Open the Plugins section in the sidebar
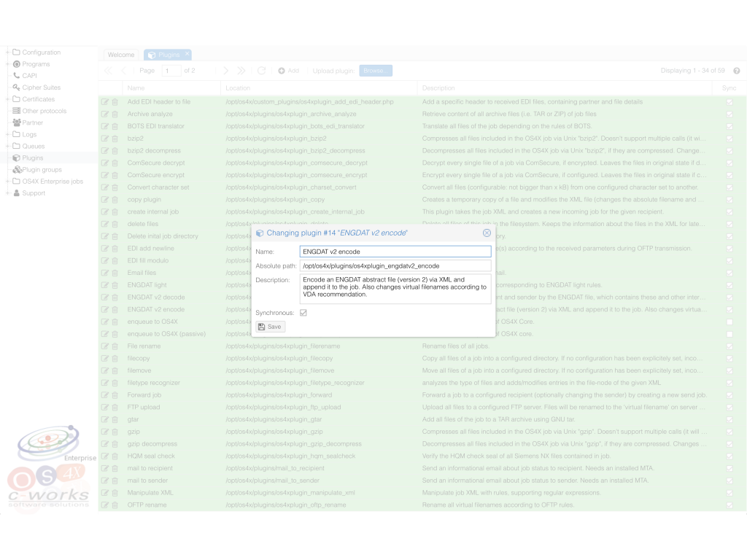This screenshot has width=747, height=560. point(33,157)
